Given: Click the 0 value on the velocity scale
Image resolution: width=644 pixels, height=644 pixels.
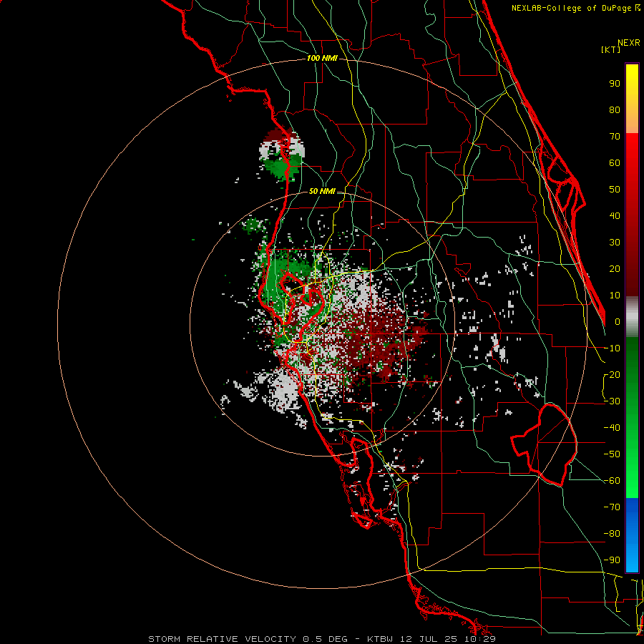Looking at the screenshot, I should coord(618,322).
